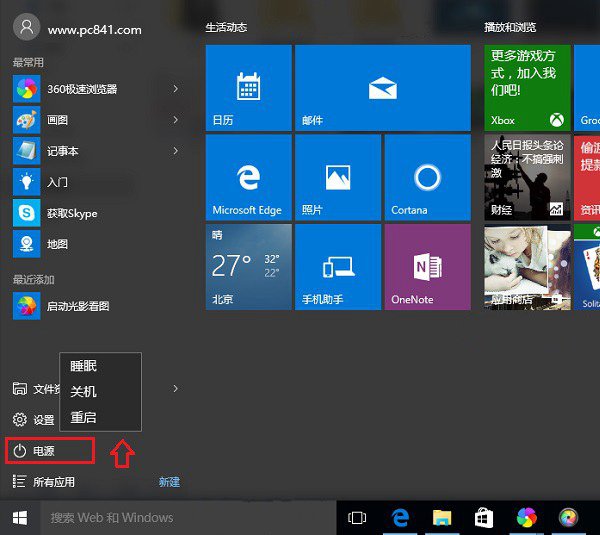The width and height of the screenshot is (600, 535).
Task: Choose 关机 (Shut down) in the power menu
Action: (x=84, y=392)
